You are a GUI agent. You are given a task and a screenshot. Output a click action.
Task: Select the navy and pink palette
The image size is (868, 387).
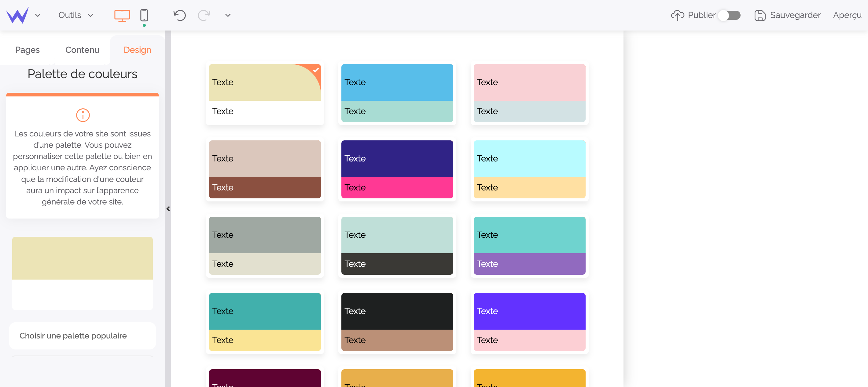tap(397, 169)
